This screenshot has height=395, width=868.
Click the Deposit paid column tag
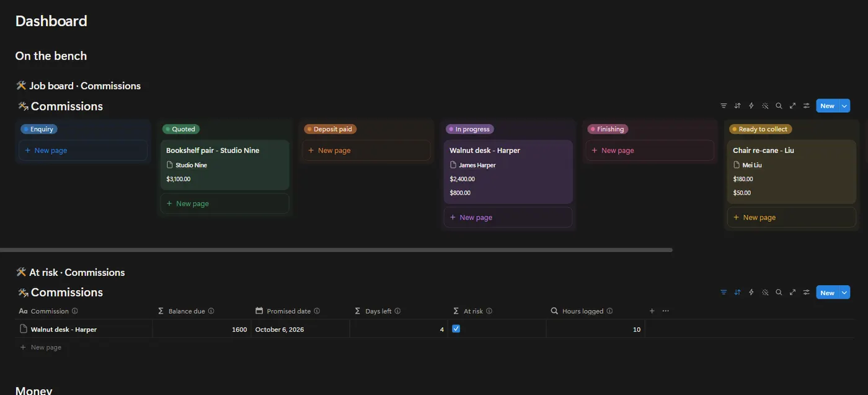pos(330,129)
